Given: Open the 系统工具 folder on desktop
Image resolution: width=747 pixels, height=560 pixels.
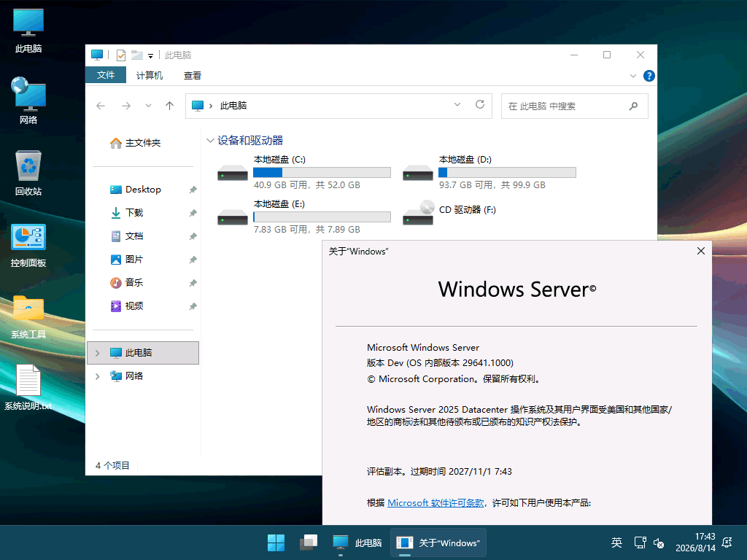Looking at the screenshot, I should 28,316.
